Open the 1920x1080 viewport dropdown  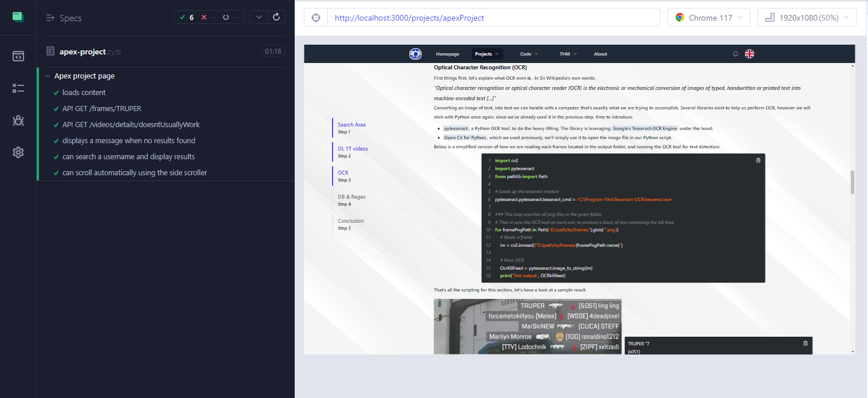807,18
